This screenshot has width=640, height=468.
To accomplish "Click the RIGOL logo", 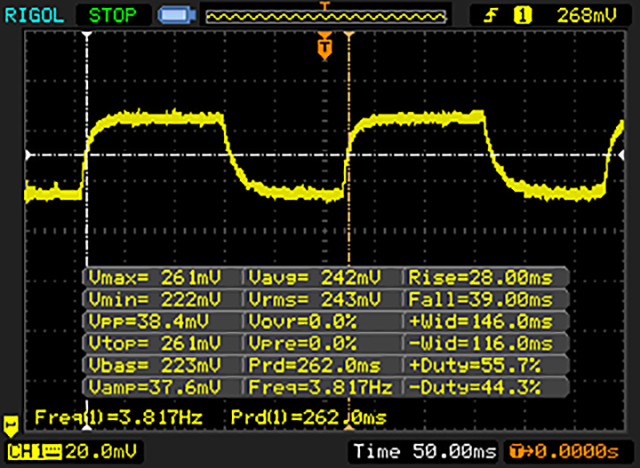I will pos(34,16).
